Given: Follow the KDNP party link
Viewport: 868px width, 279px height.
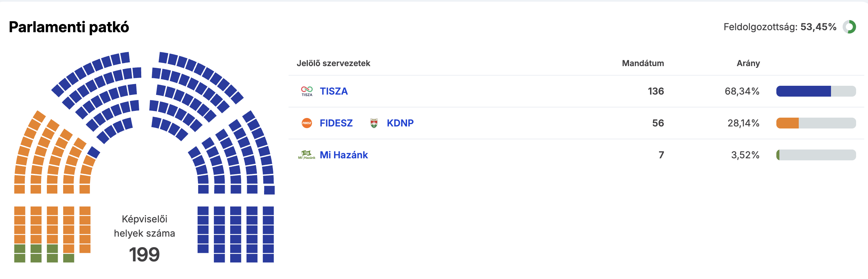Looking at the screenshot, I should pos(400,123).
